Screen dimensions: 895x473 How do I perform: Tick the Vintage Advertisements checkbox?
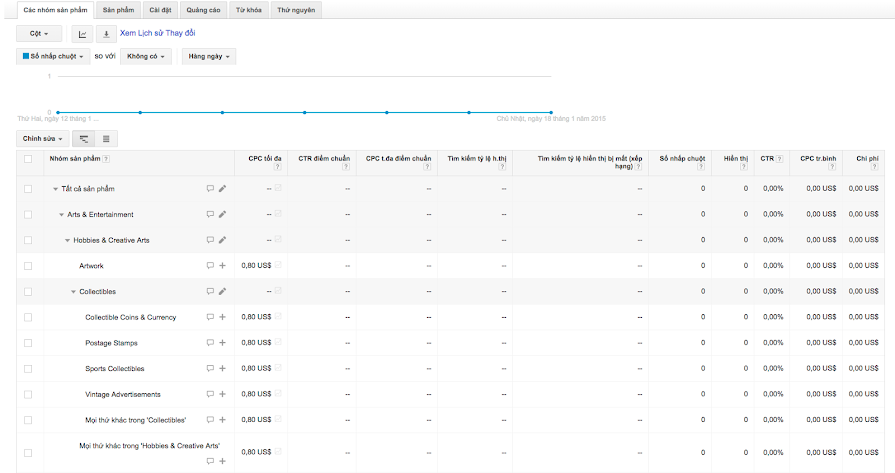(x=28, y=394)
